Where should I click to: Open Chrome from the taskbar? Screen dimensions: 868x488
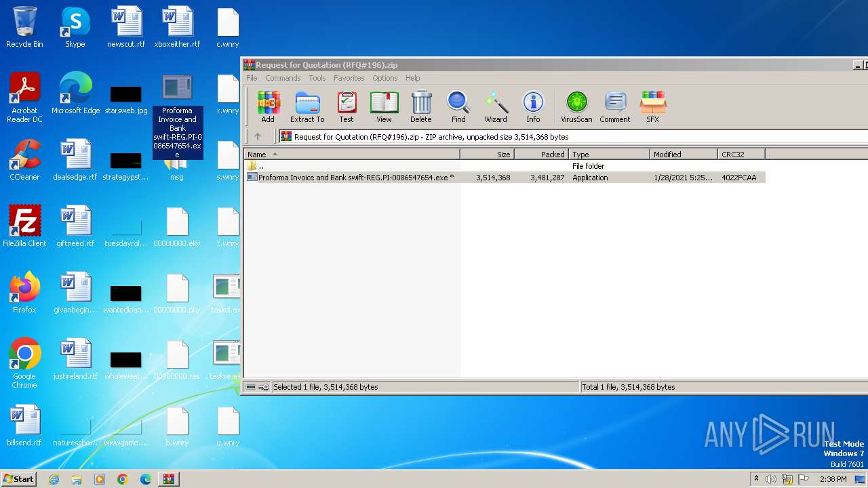(123, 479)
